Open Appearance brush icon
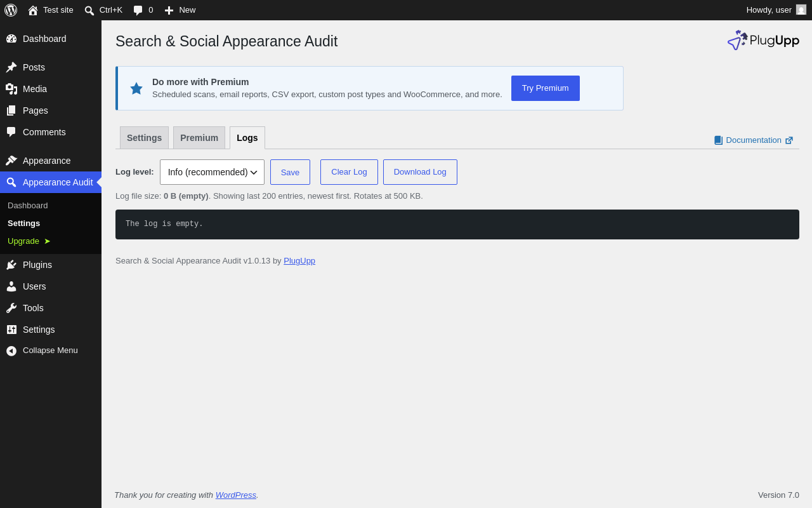 (11, 161)
